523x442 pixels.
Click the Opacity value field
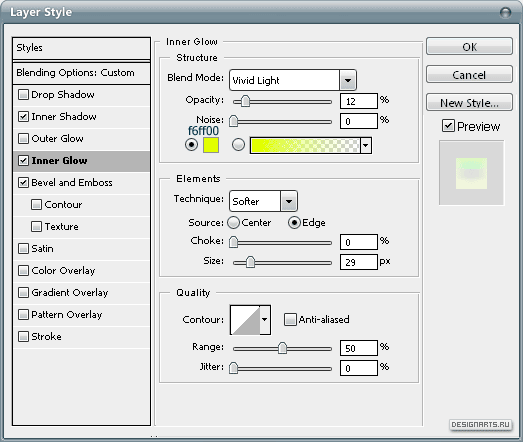359,101
